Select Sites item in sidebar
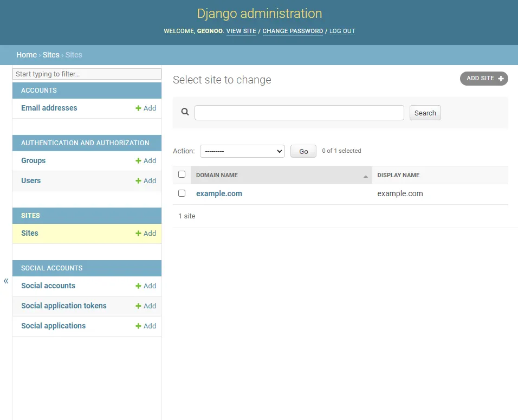This screenshot has width=518, height=420. click(x=30, y=233)
